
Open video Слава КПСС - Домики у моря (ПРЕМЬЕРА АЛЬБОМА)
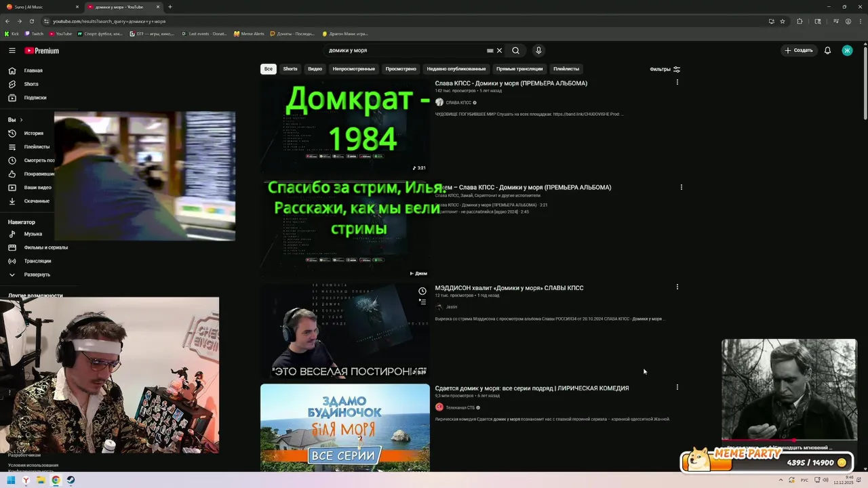click(511, 83)
